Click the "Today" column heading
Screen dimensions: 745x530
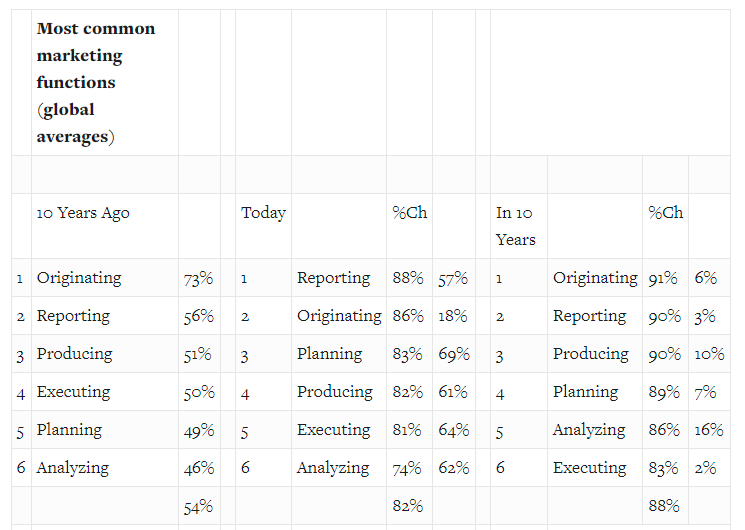263,213
